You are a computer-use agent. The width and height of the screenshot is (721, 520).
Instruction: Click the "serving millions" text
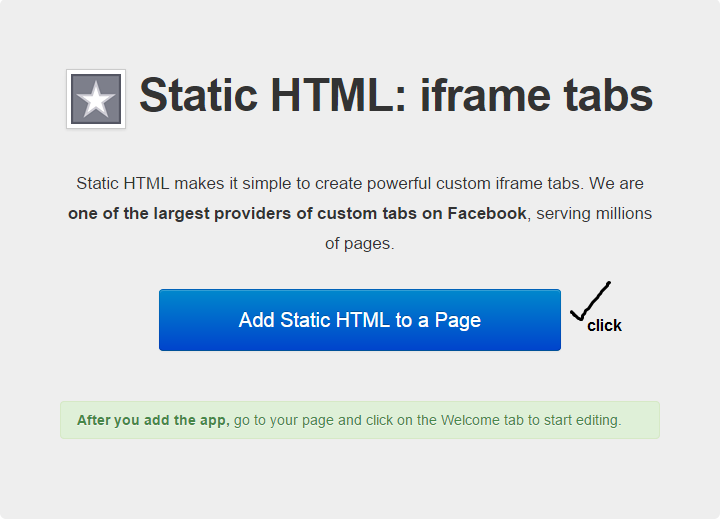coord(594,213)
